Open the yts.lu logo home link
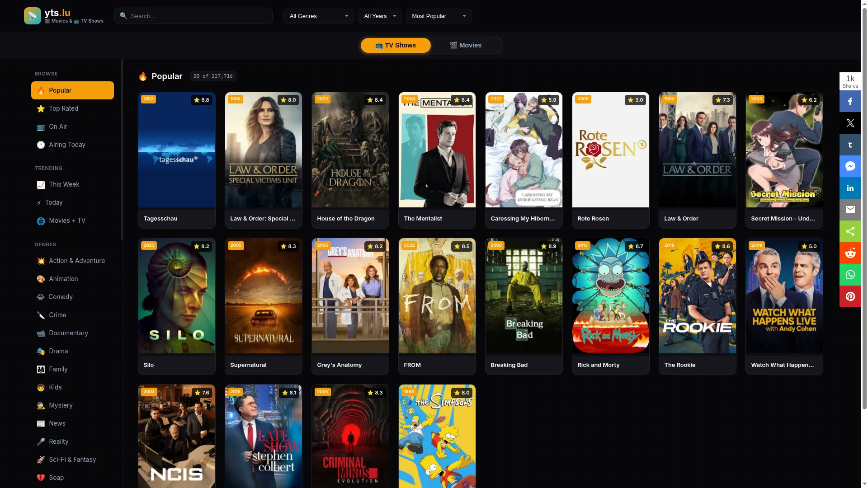868x488 pixels. [x=64, y=16]
